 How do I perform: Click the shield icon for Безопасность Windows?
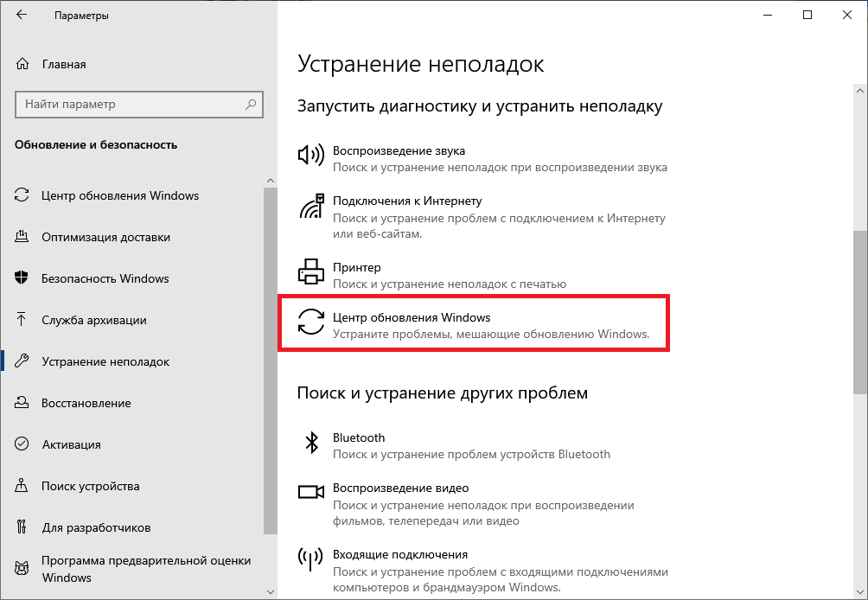coord(22,278)
